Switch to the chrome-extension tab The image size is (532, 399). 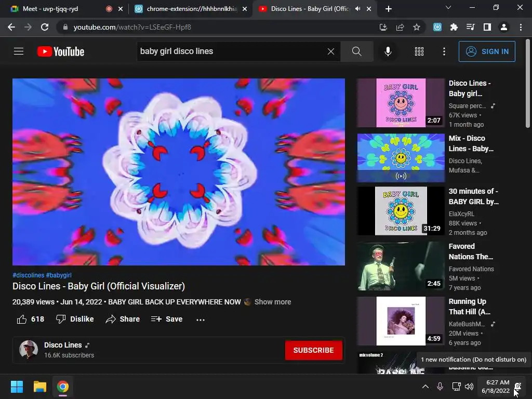pyautogui.click(x=190, y=9)
